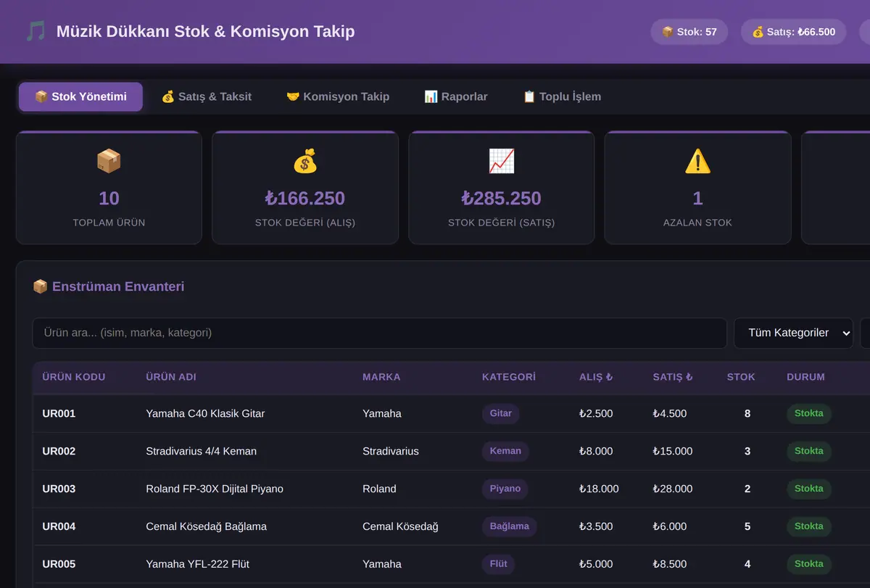This screenshot has width=870, height=588.
Task: Click the ₺285.250 stock value figure
Action: (x=502, y=198)
